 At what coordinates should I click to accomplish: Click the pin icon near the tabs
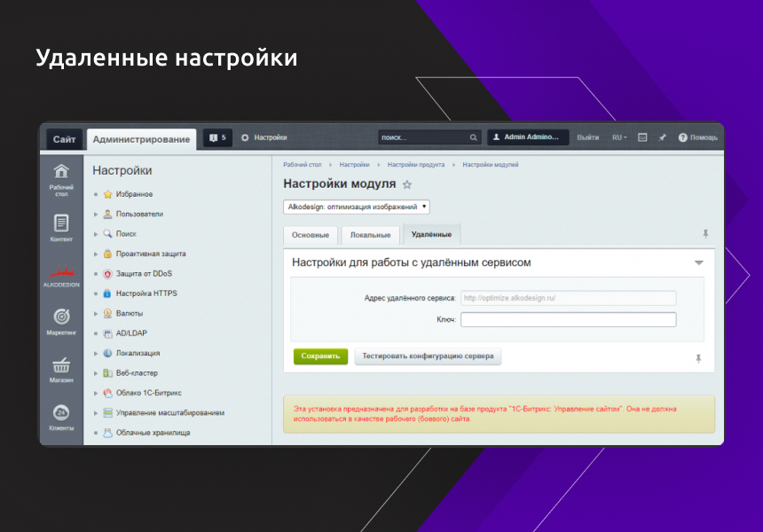click(704, 233)
